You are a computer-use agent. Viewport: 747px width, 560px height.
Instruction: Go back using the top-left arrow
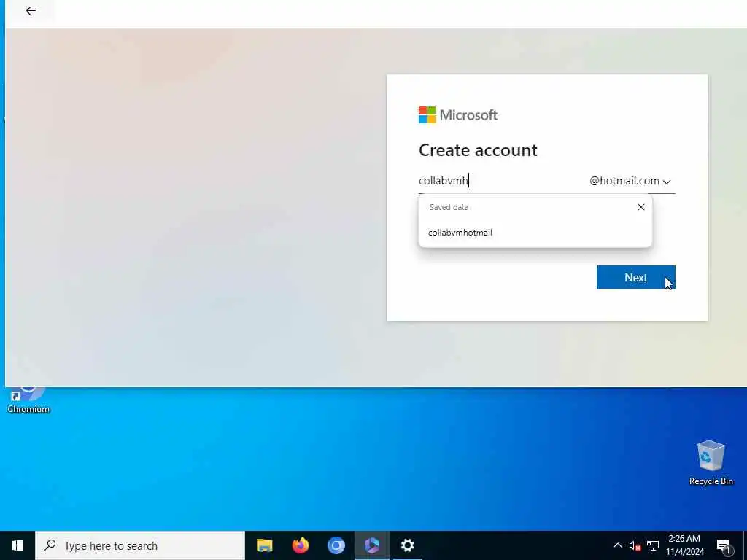point(31,11)
